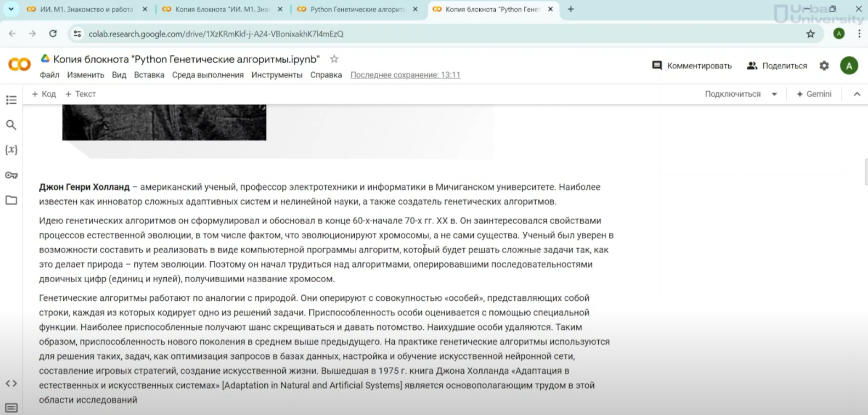Bookmark this page with the star icon
Image resolution: width=868 pixels, height=415 pixels.
810,34
